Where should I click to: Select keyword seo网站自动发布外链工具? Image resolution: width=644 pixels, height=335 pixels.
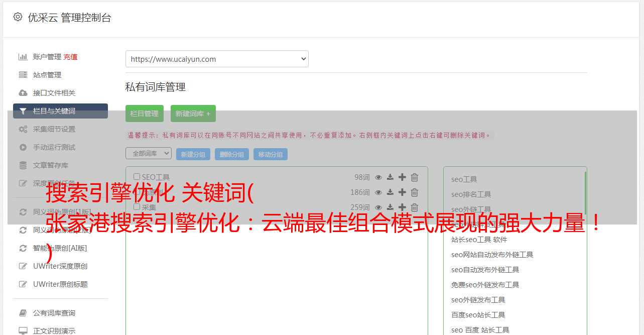click(x=492, y=255)
